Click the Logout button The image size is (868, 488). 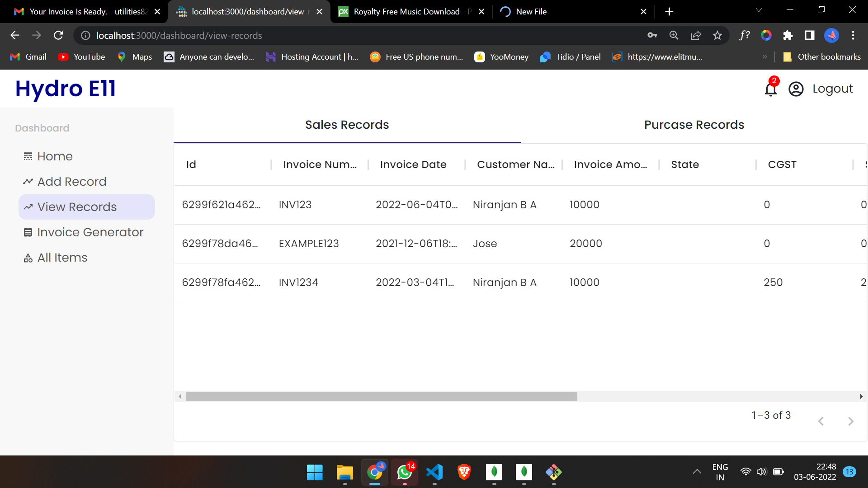[x=833, y=89]
